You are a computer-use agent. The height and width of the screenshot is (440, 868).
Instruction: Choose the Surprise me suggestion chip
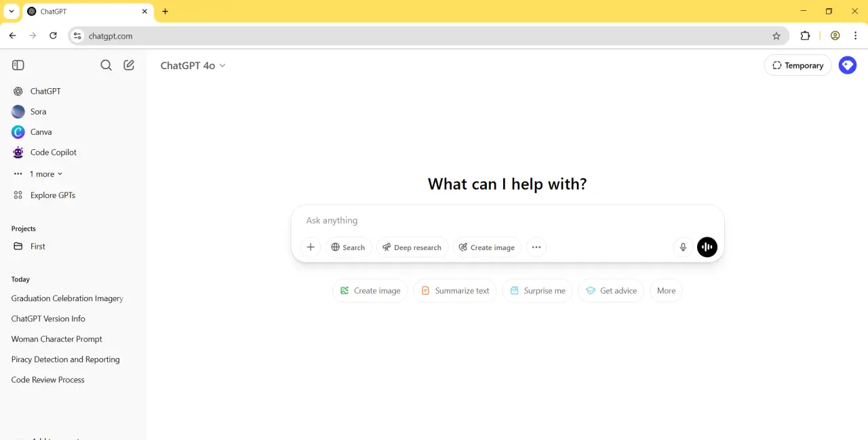coord(538,291)
